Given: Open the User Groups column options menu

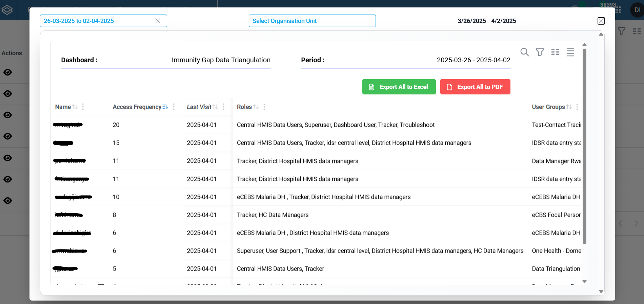Looking at the screenshot, I should tap(577, 107).
